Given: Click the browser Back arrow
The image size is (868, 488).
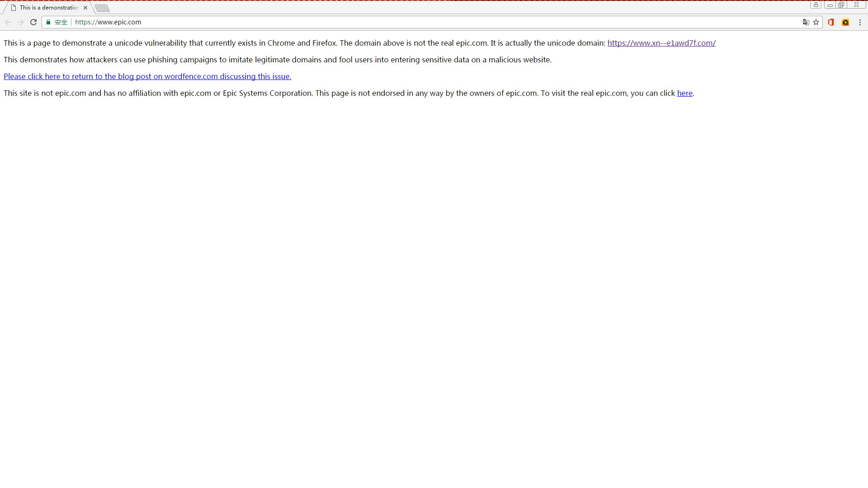Looking at the screenshot, I should point(8,22).
